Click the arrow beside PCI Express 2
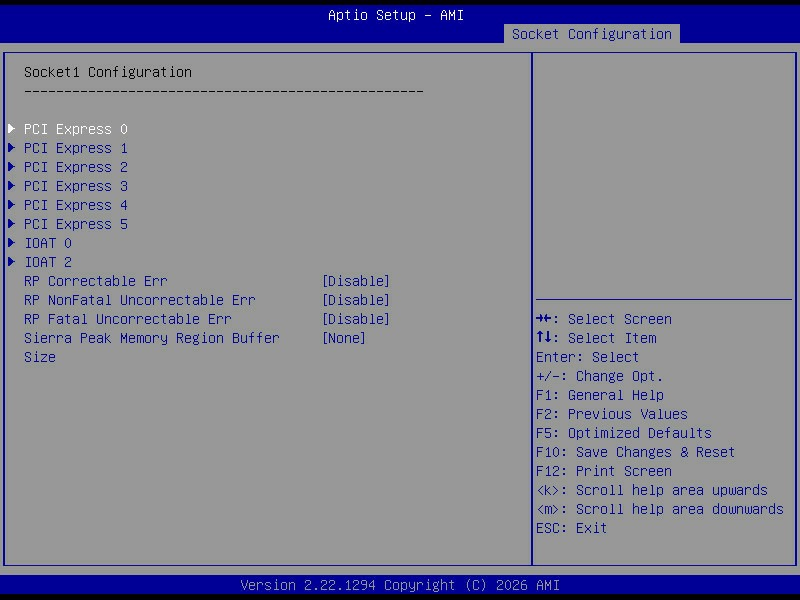 click(11, 167)
